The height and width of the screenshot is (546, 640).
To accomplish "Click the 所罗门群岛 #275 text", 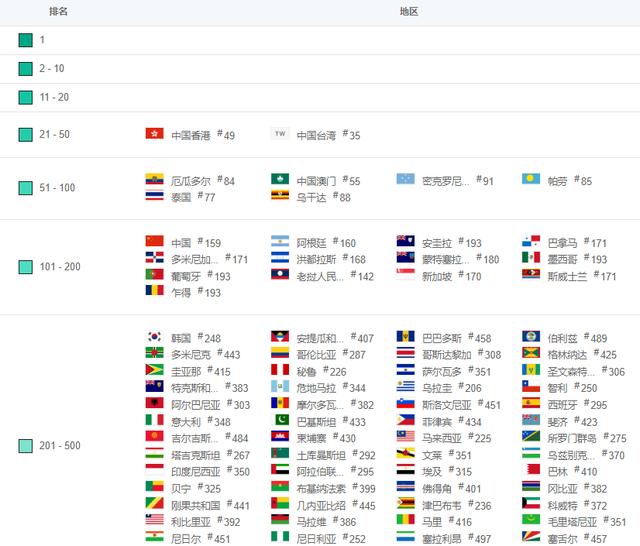I will [x=587, y=438].
